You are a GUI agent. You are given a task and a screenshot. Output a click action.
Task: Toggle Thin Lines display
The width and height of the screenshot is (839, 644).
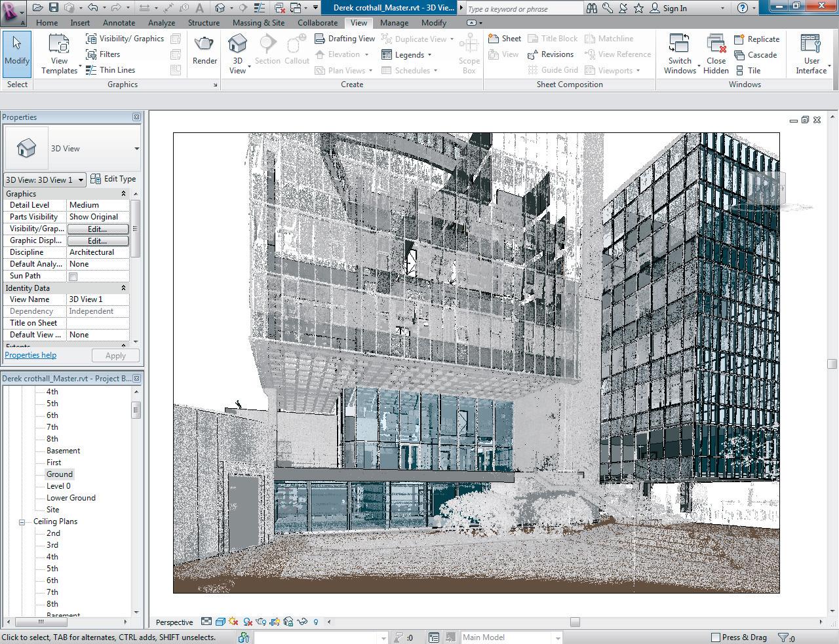pyautogui.click(x=111, y=70)
